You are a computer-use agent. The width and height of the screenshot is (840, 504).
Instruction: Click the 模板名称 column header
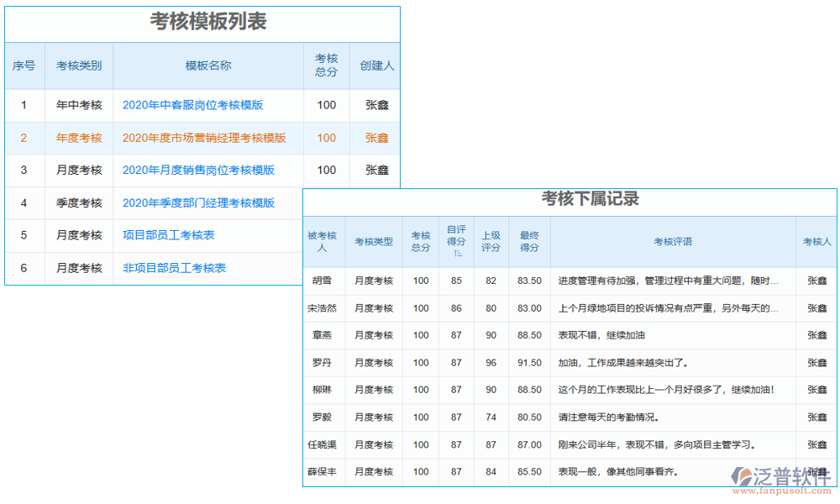[x=207, y=65]
